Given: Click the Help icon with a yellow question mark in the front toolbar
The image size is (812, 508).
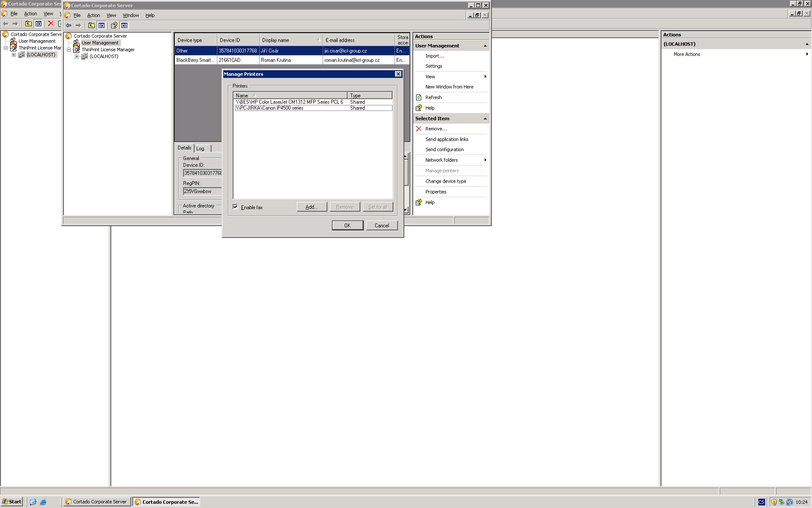Looking at the screenshot, I should (x=114, y=25).
